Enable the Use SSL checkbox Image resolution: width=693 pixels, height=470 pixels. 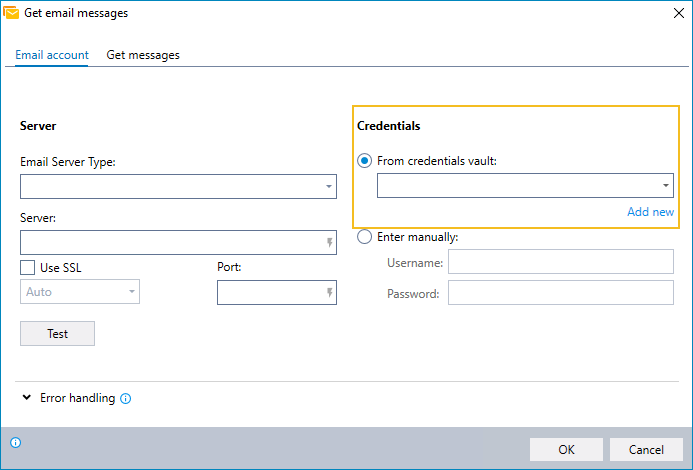click(27, 267)
